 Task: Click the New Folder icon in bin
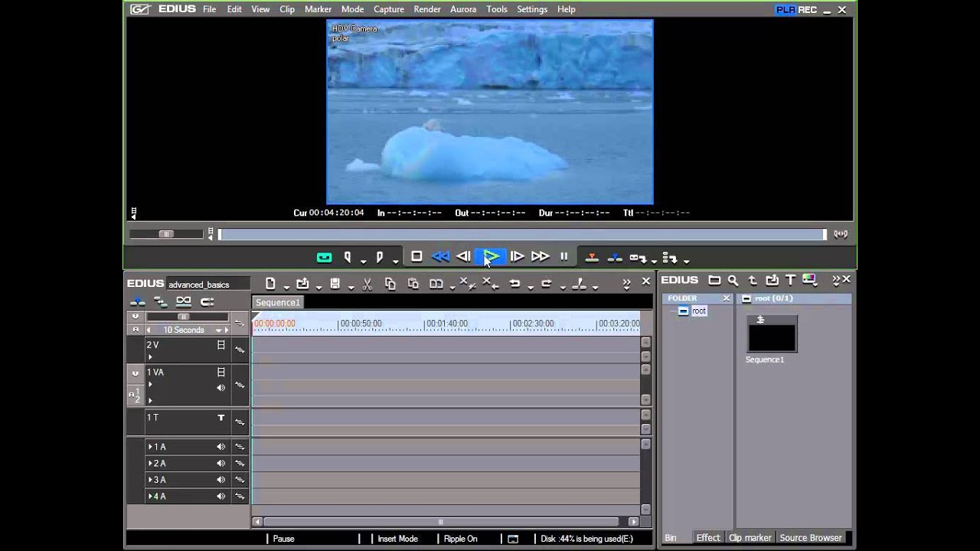(x=714, y=280)
